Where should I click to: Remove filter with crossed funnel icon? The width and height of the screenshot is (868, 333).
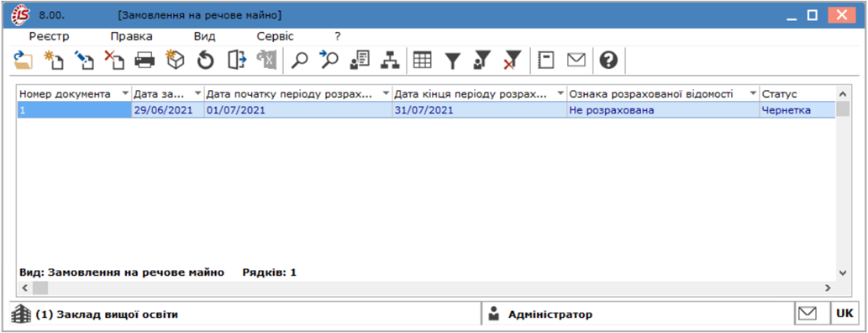click(x=513, y=60)
